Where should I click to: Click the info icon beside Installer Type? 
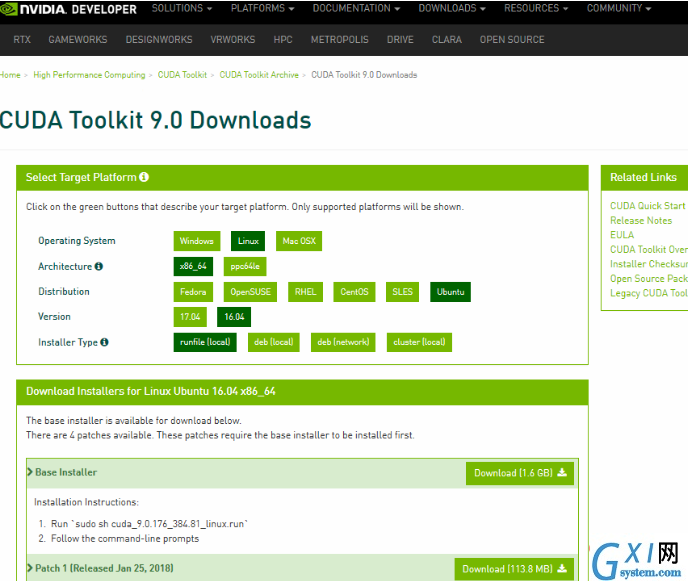[104, 342]
